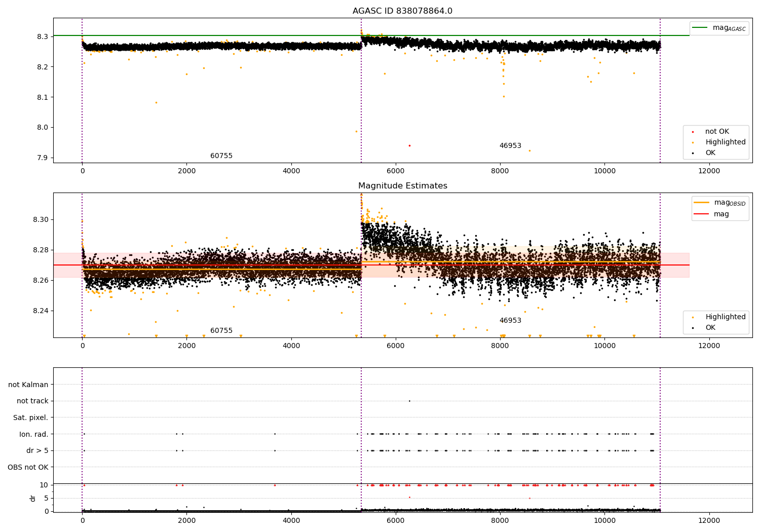Click the "46953" label in Magnitude Estimates plot
This screenshot has height=532, width=760.
(510, 321)
